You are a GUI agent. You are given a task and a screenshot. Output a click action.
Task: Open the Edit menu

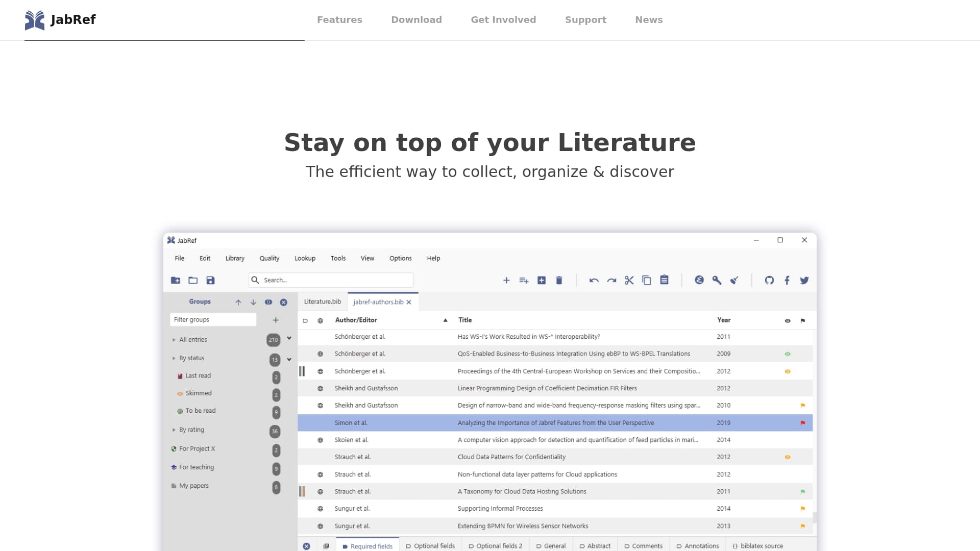tap(205, 258)
